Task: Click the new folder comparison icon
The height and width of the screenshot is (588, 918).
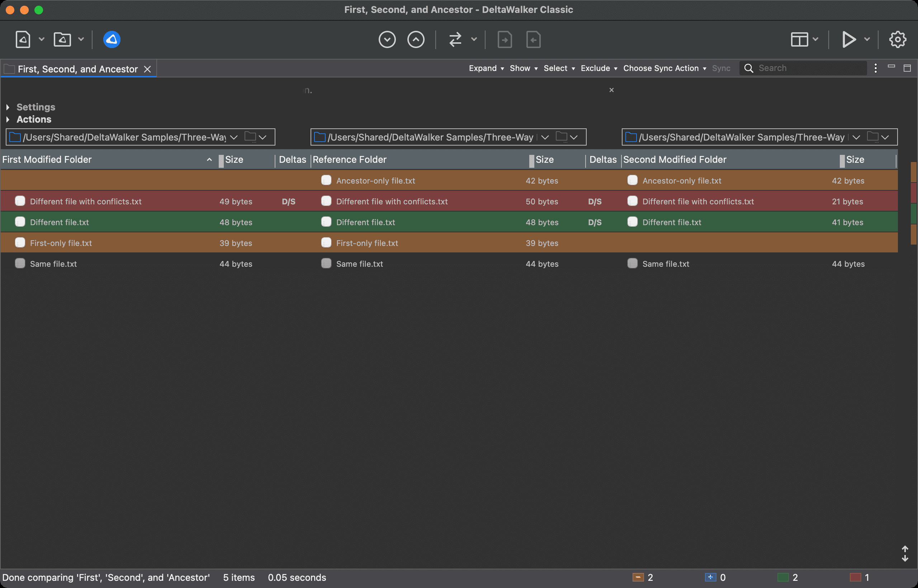Action: tap(62, 39)
